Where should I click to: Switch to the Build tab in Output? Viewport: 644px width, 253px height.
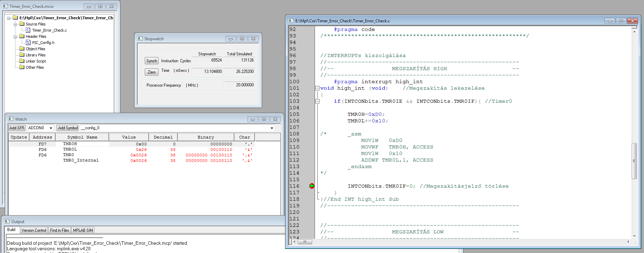pos(11,230)
